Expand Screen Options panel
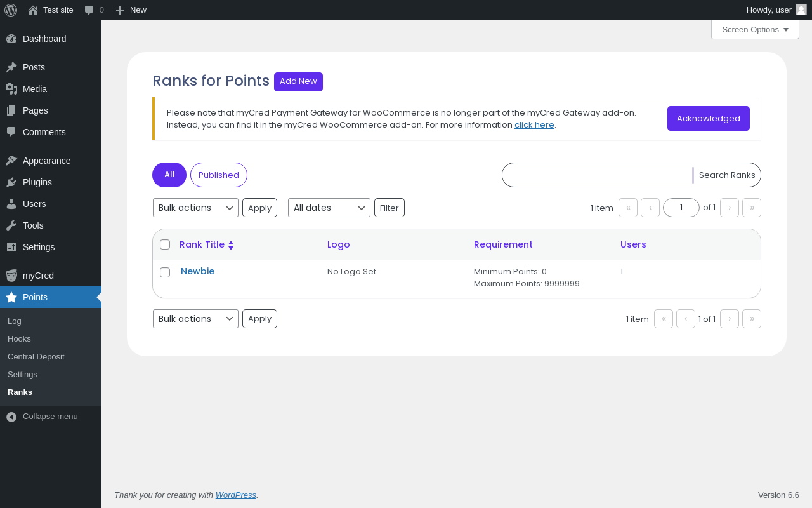Image resolution: width=812 pixels, height=508 pixels. point(755,30)
